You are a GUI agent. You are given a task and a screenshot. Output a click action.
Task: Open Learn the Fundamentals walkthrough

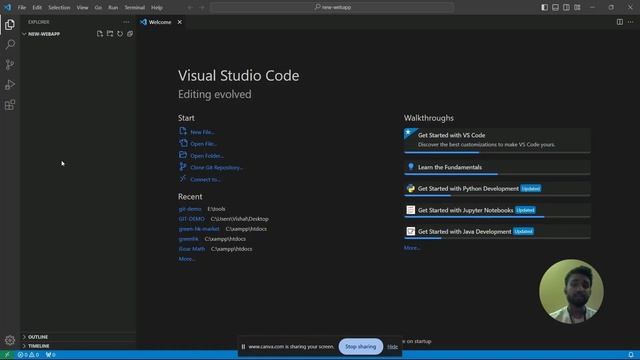click(497, 167)
